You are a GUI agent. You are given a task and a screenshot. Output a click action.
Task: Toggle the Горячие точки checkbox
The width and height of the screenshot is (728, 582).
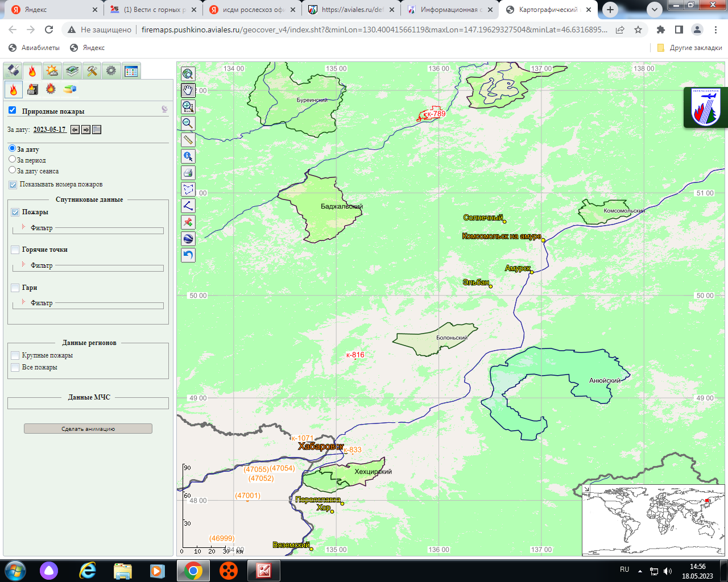(x=15, y=250)
